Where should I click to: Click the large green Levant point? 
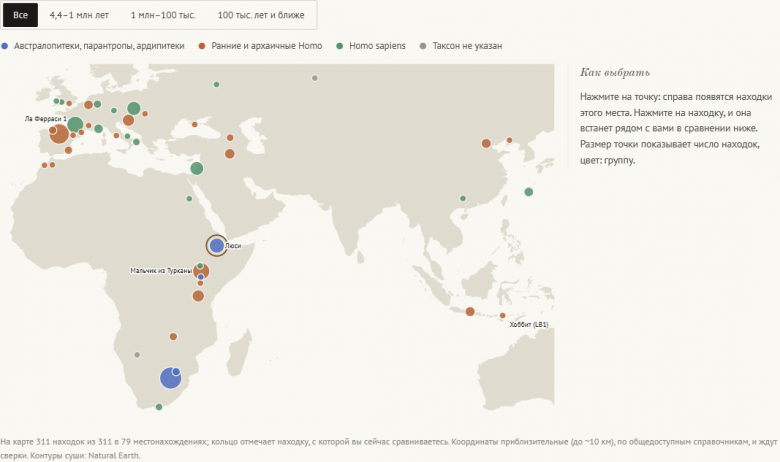point(197,168)
